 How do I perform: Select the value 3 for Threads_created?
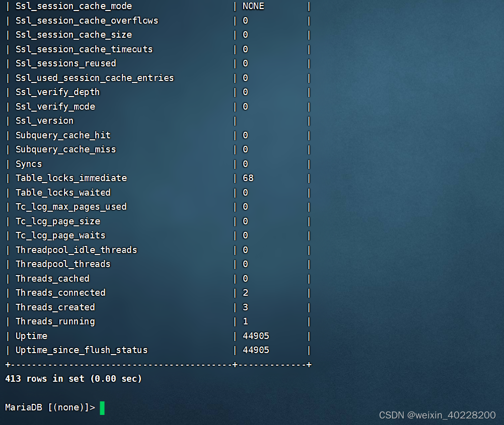(x=245, y=307)
